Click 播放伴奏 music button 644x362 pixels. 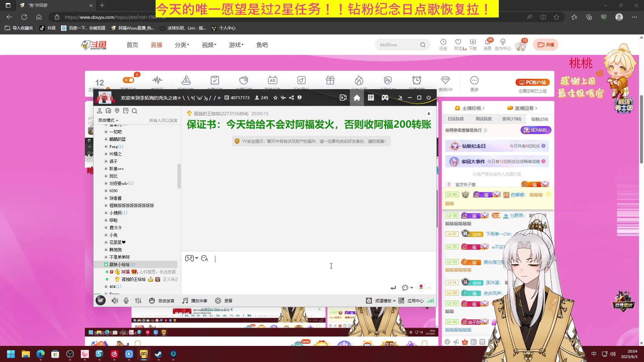point(195,301)
